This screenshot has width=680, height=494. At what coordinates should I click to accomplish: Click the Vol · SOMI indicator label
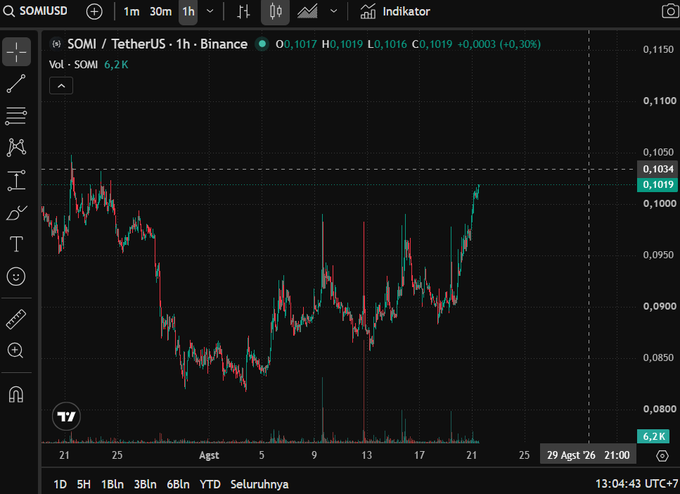[73, 65]
